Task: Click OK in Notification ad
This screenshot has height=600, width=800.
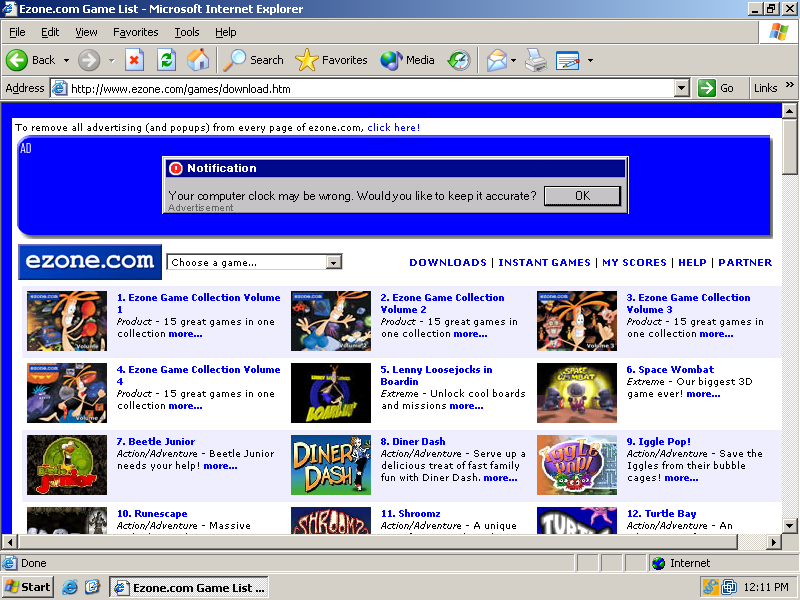Action: [582, 196]
